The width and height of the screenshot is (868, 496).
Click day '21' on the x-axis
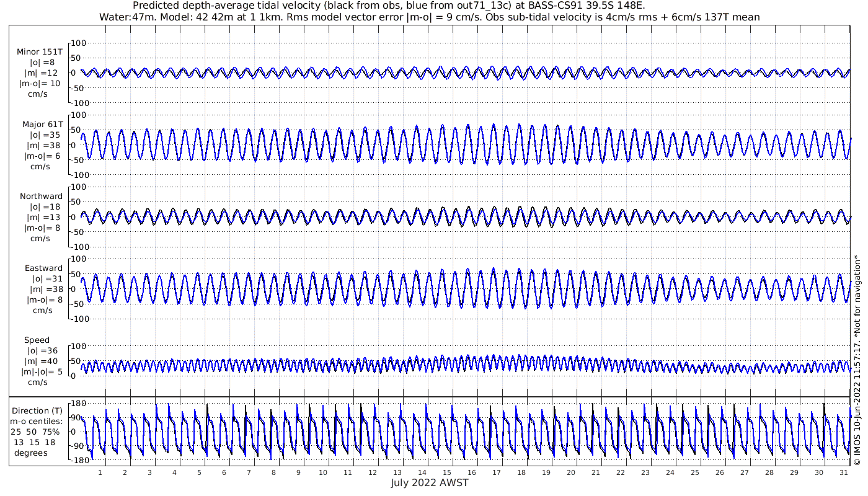pyautogui.click(x=595, y=472)
